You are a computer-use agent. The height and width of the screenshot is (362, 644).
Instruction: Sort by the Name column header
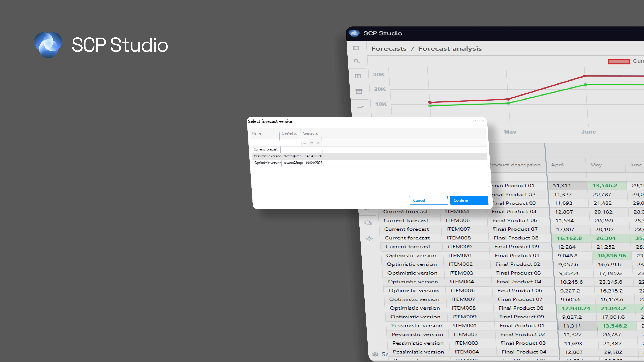point(256,133)
